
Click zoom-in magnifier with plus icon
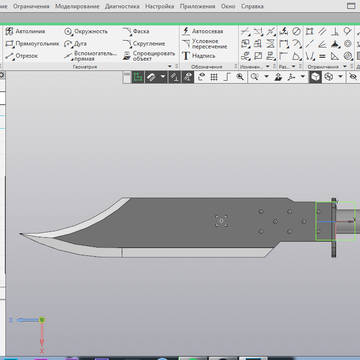[240, 77]
